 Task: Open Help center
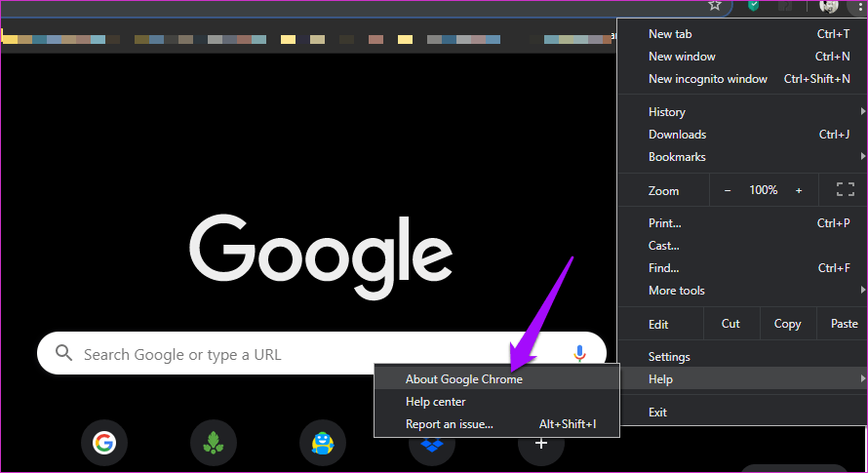coord(496,402)
